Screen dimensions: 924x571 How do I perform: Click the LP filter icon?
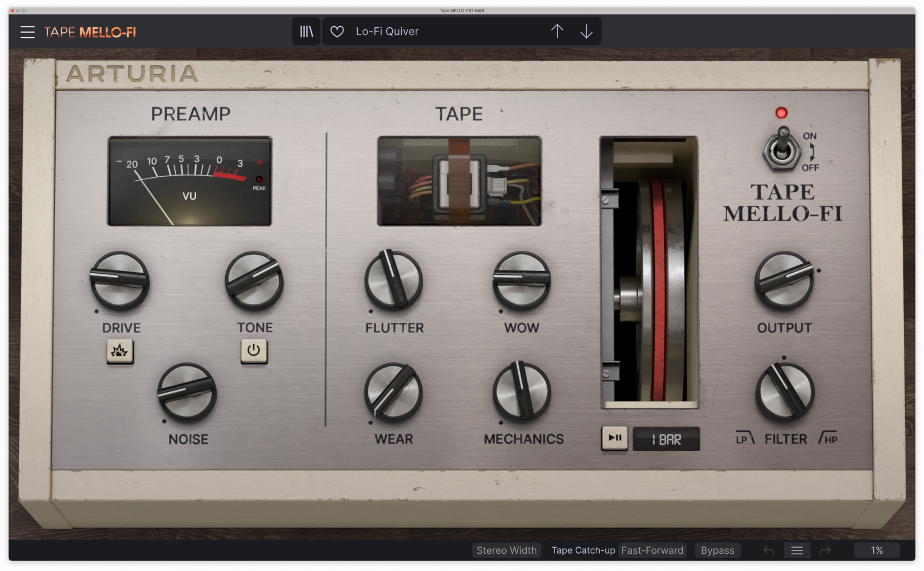pyautogui.click(x=745, y=438)
